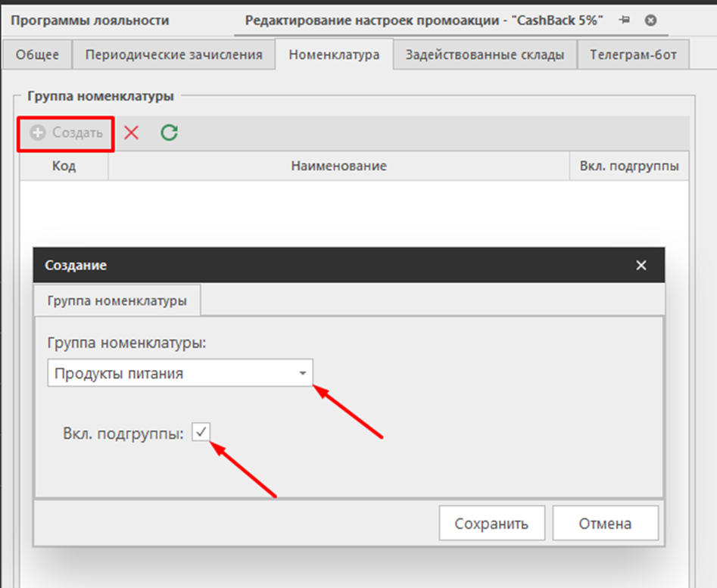
Task: Click the Создать button with plus icon
Action: [67, 133]
